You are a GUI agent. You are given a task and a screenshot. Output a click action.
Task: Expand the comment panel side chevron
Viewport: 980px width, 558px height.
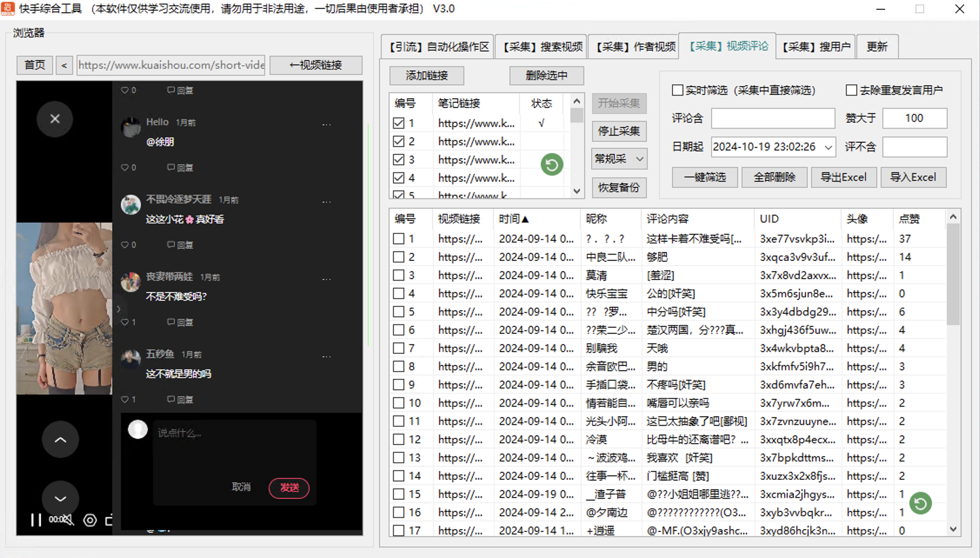point(119,309)
